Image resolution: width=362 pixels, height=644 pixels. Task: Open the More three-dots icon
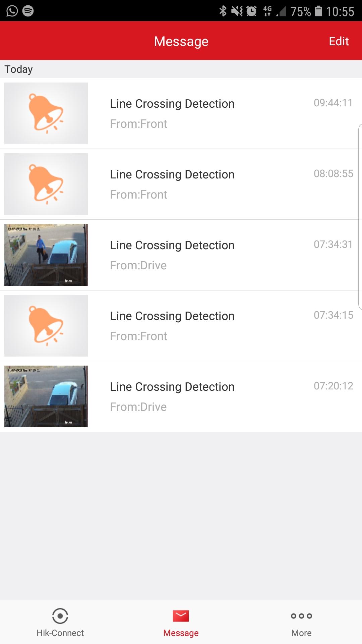pos(301,616)
